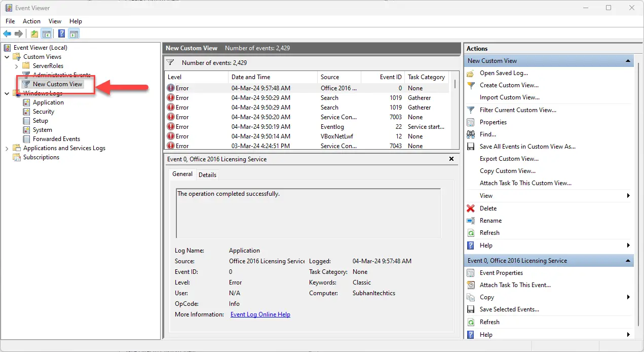The height and width of the screenshot is (352, 644).
Task: Sort events by Date and Time column
Action: tap(251, 77)
